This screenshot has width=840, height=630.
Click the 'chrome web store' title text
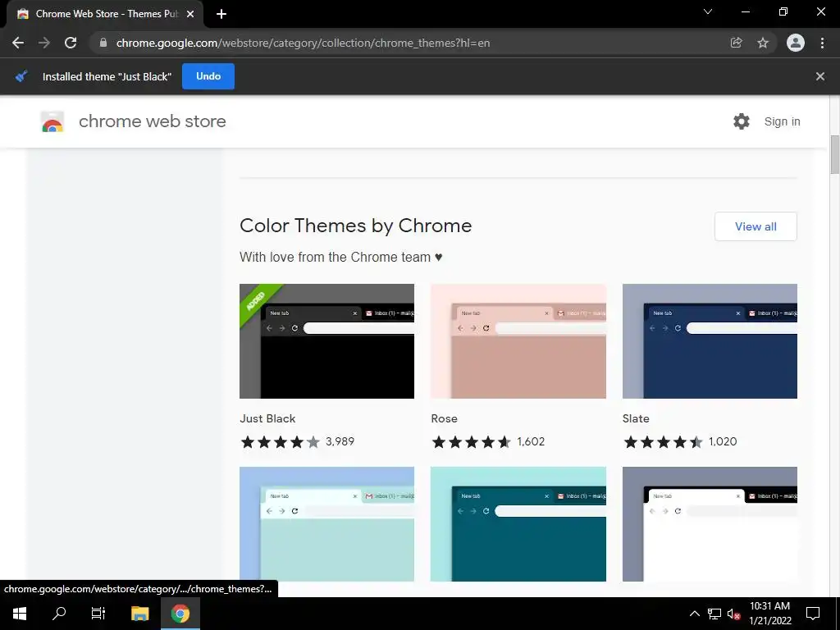coord(152,121)
